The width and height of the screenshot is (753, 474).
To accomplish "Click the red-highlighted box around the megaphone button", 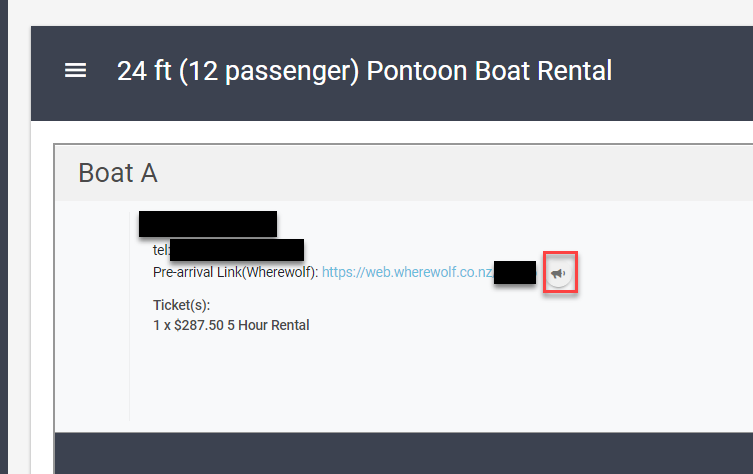I will point(560,272).
